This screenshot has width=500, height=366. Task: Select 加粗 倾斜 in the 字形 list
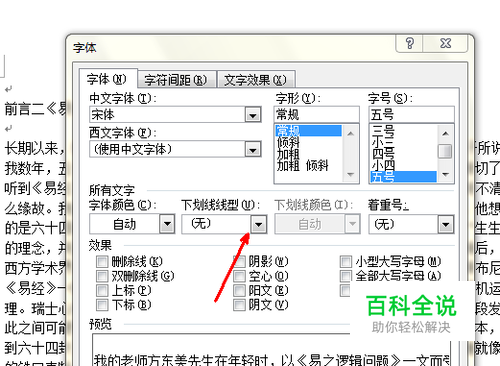(309, 165)
